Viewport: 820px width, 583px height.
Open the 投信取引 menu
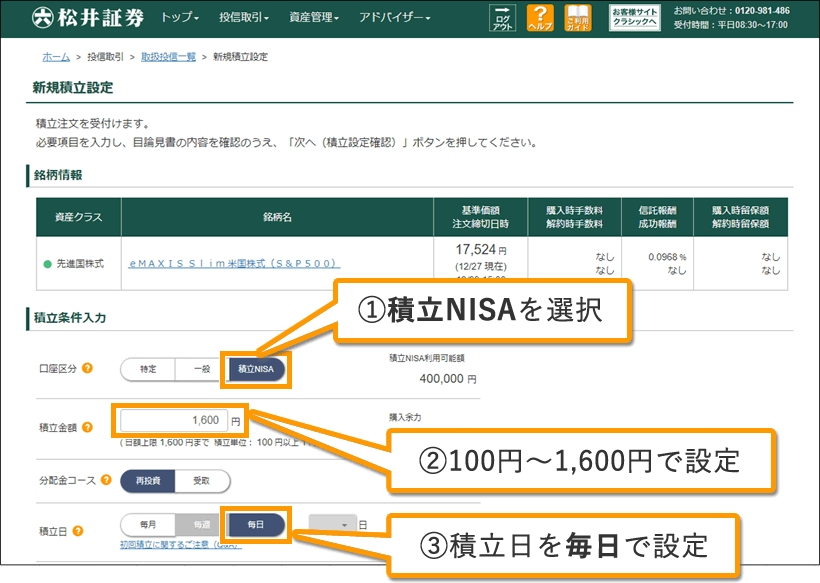(244, 17)
